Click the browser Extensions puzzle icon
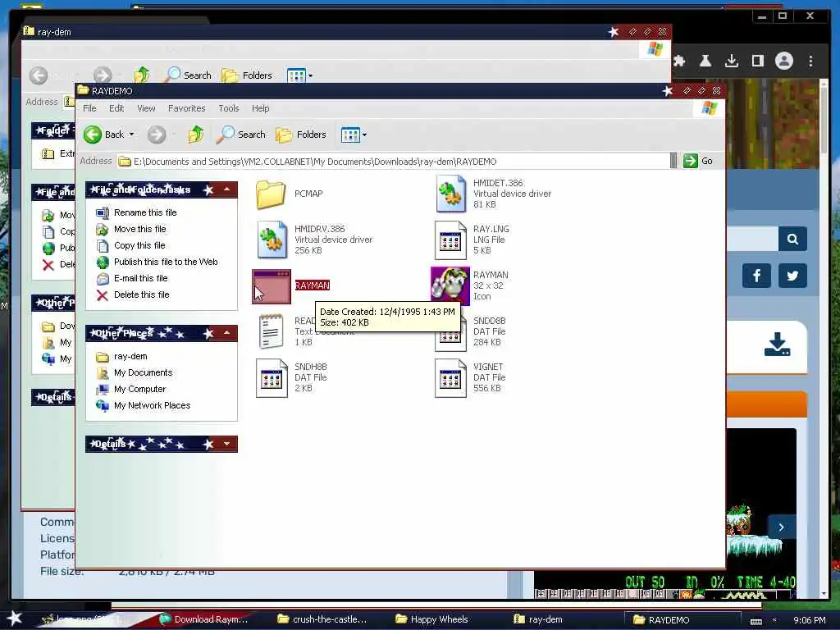The image size is (840, 630). point(679,61)
